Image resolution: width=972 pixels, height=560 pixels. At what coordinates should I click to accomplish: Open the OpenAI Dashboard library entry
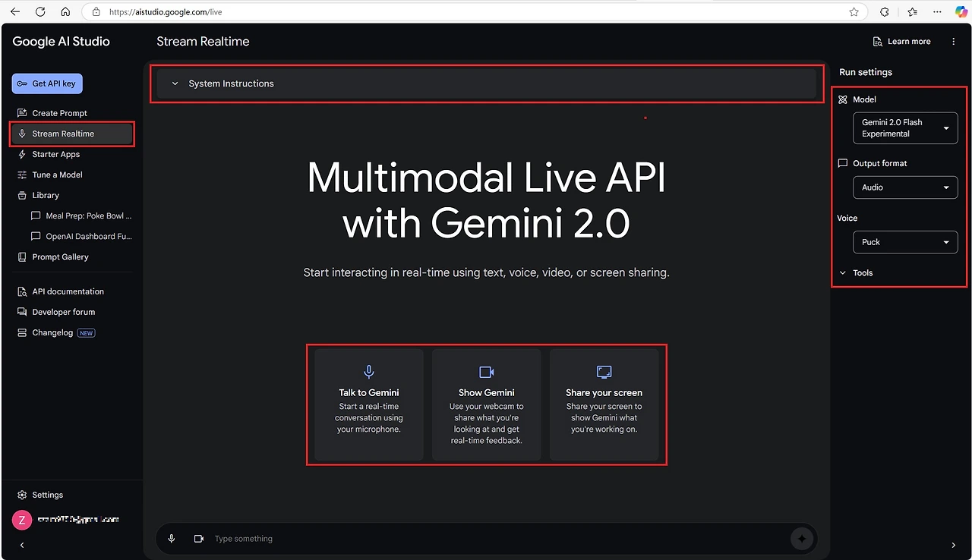[x=81, y=236]
